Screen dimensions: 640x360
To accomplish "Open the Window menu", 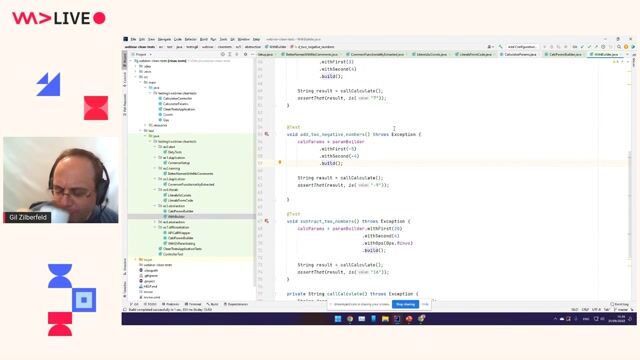I will coord(244,39).
